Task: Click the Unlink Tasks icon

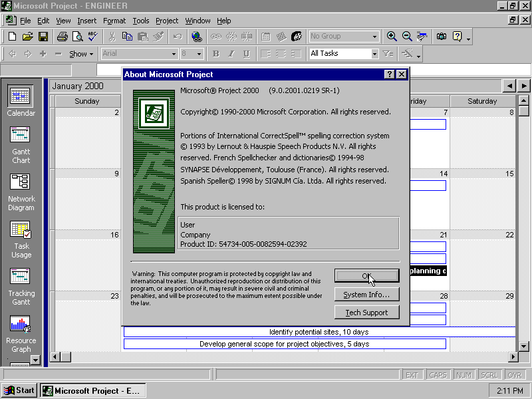Action: pos(231,37)
